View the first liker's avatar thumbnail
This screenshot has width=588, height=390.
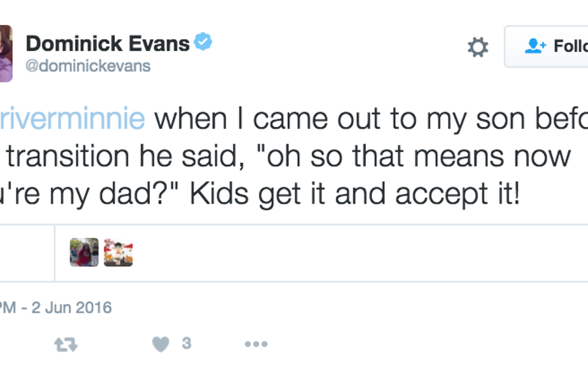click(84, 252)
